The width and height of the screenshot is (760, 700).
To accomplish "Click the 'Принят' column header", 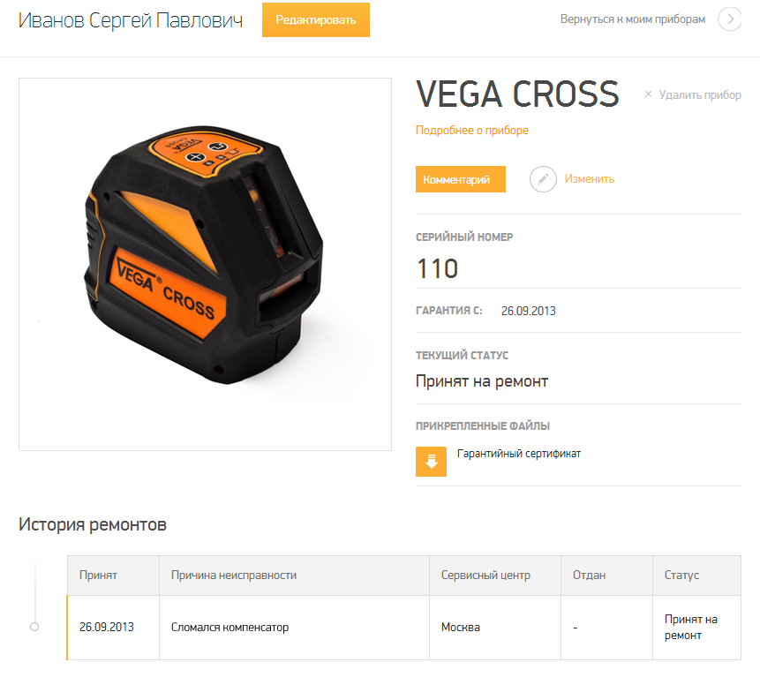I will [98, 576].
